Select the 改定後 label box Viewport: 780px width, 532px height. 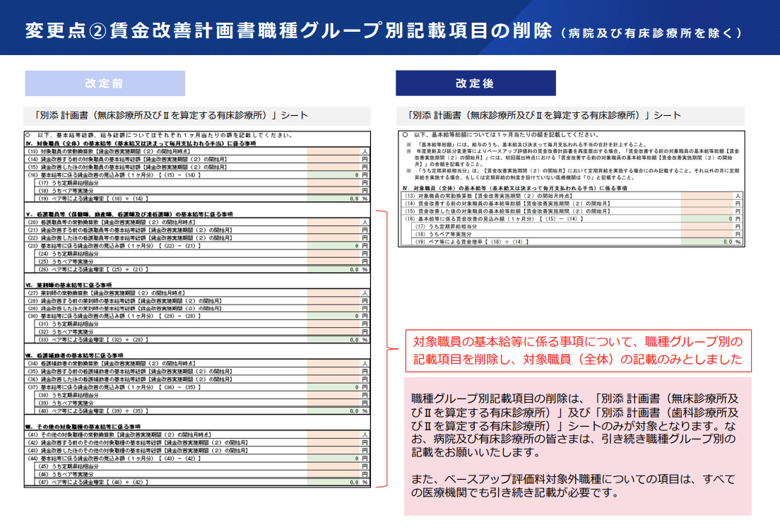[x=475, y=83]
